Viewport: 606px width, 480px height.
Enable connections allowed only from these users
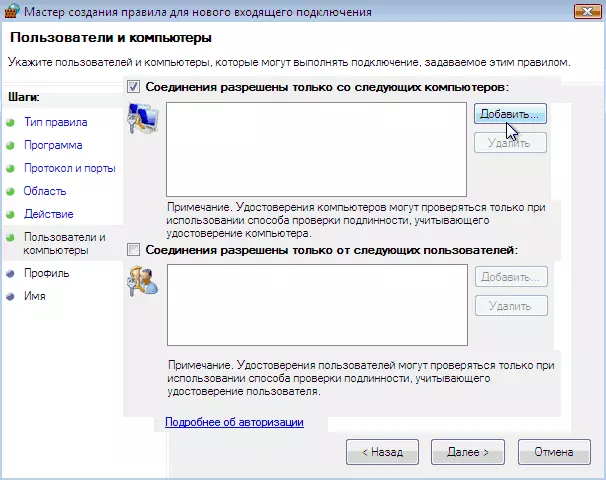click(x=133, y=250)
